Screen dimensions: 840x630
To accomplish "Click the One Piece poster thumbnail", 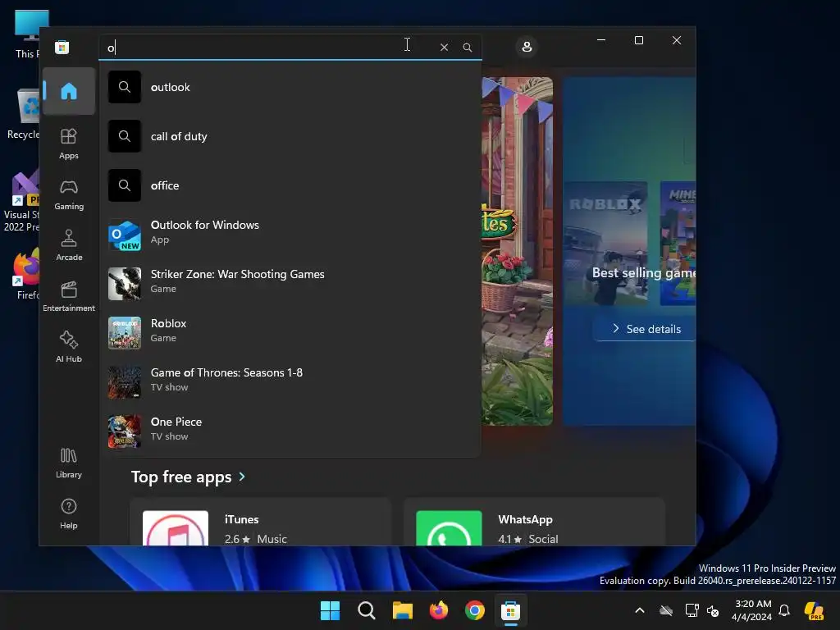I will 125,431.
